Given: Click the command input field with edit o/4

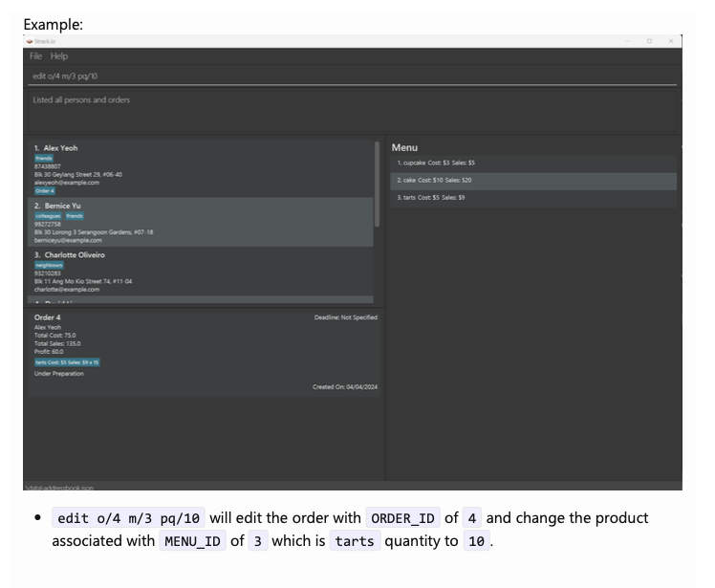Looking at the screenshot, I should coord(352,76).
